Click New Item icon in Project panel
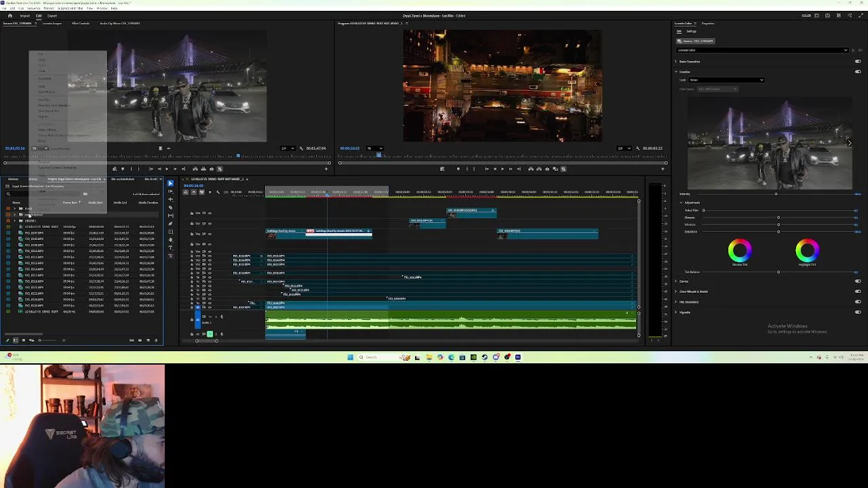The width and height of the screenshot is (868, 488). pos(149,340)
